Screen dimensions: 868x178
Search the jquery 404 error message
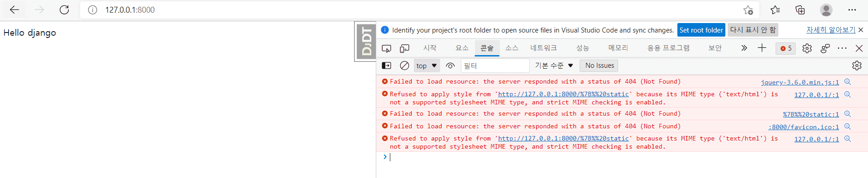[x=848, y=82]
